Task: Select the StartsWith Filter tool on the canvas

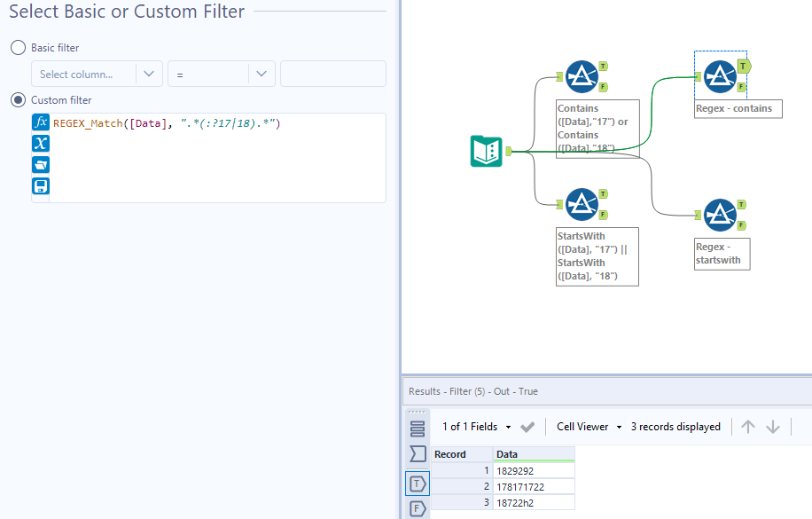Action: click(583, 204)
